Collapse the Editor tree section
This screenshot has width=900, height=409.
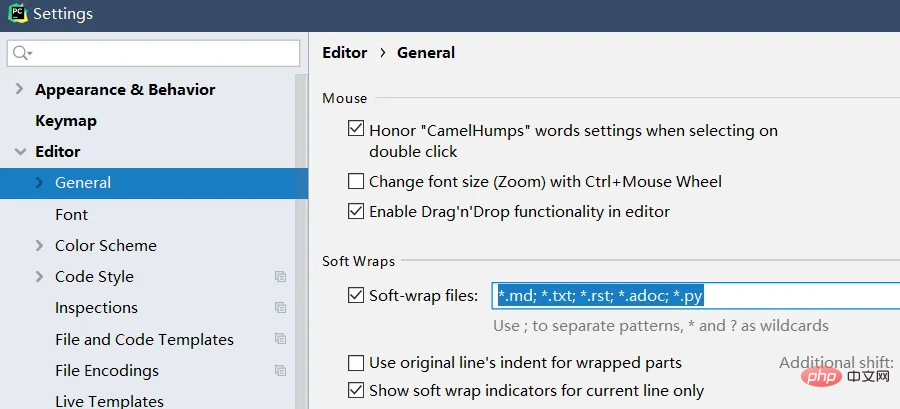(19, 152)
